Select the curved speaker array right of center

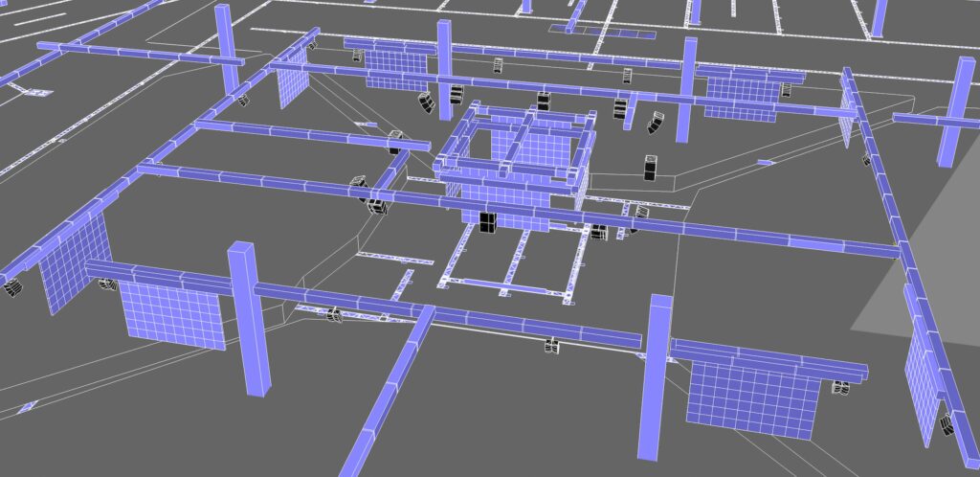[x=656, y=123]
